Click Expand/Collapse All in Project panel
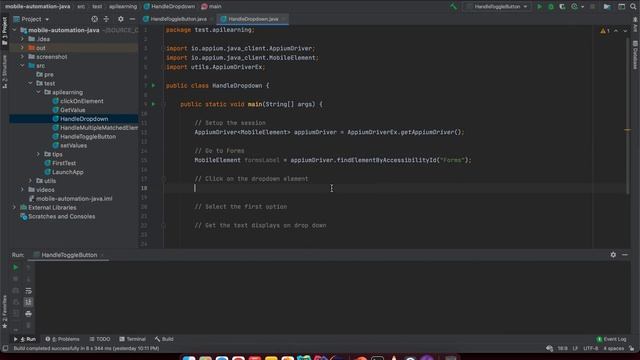This screenshot has height=360, width=640. 106,19
